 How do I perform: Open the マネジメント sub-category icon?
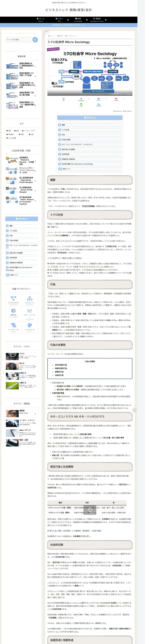coord(30,298)
